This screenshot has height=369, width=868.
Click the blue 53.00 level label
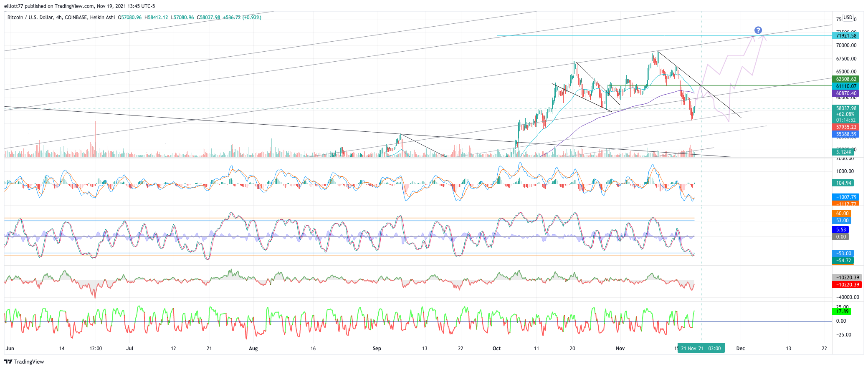click(842, 221)
